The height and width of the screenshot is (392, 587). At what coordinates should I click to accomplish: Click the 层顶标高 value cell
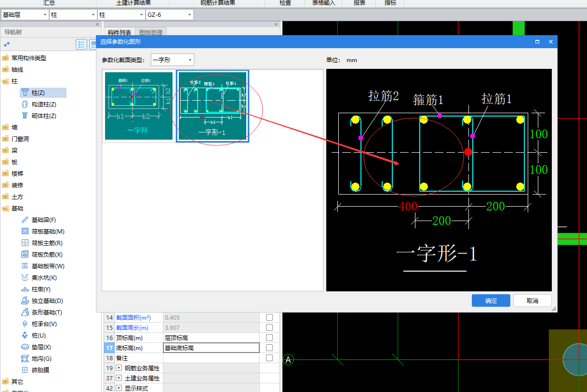211,338
